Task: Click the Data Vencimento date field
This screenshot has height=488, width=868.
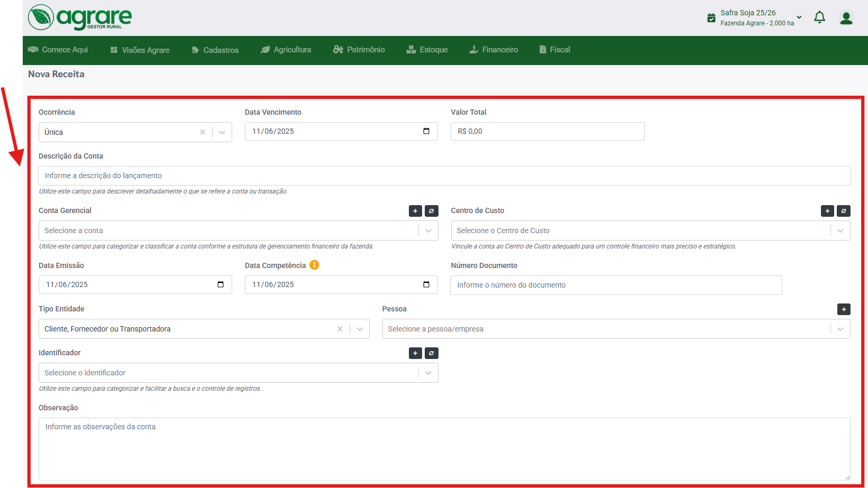Action: [341, 132]
